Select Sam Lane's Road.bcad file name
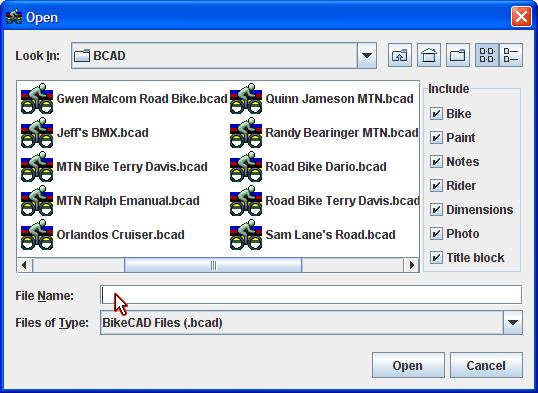Screen dimensions: 538x393 click(330, 234)
